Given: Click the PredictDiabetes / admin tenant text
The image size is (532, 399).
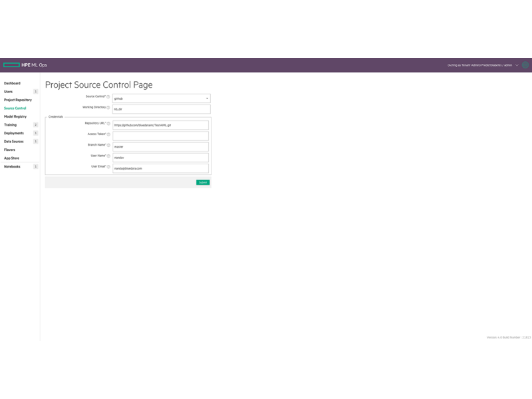Looking at the screenshot, I should [x=497, y=65].
